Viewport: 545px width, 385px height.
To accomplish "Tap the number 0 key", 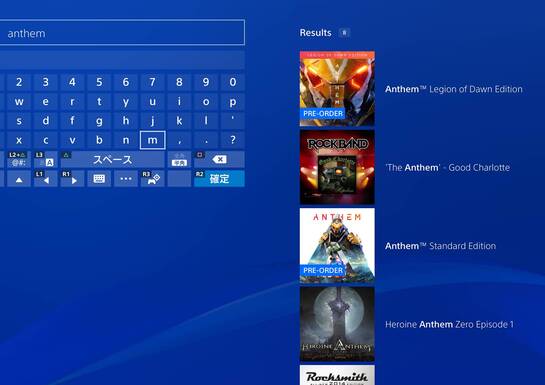I will click(233, 82).
